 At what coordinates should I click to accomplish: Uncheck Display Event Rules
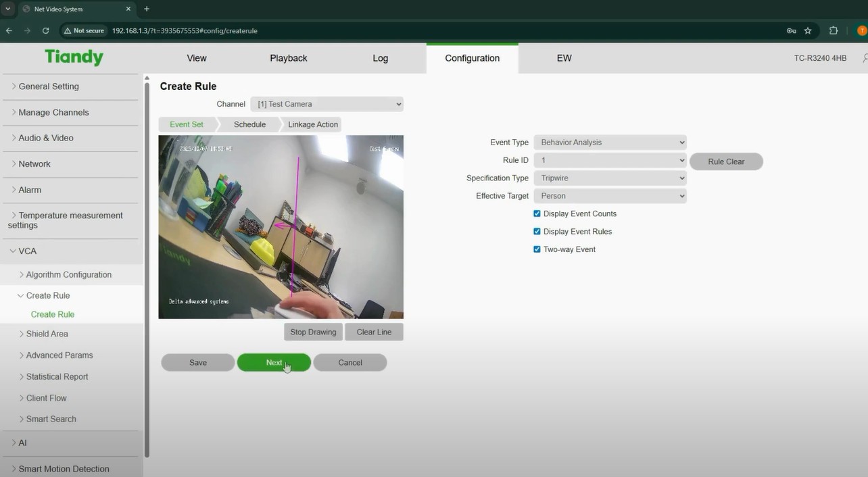coord(537,231)
